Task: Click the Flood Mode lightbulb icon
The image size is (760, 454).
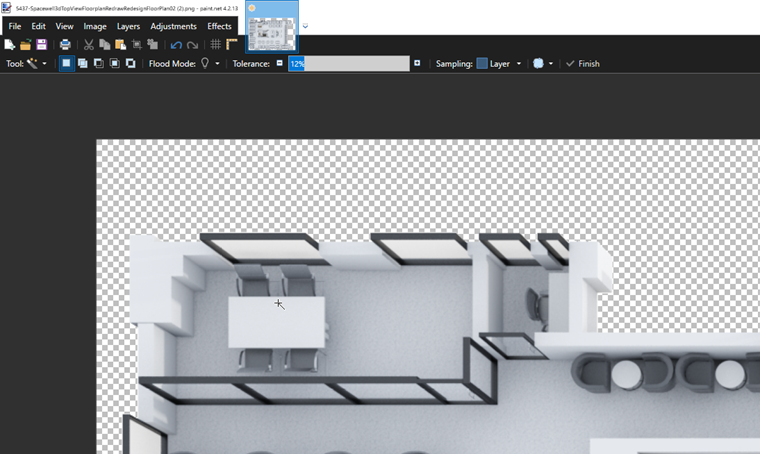Action: pos(205,63)
